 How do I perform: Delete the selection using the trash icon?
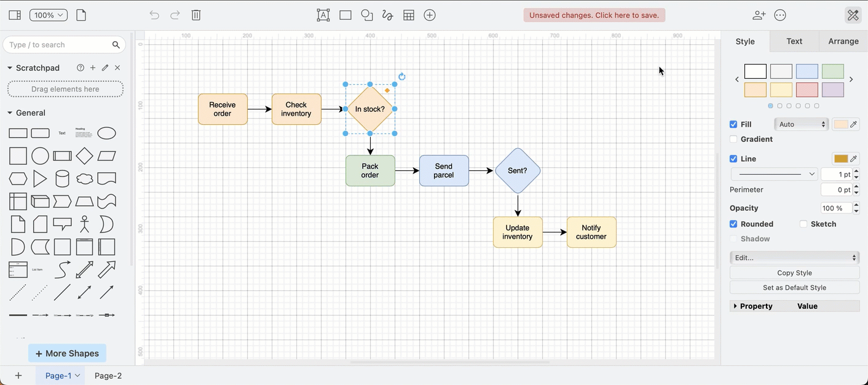(x=195, y=15)
